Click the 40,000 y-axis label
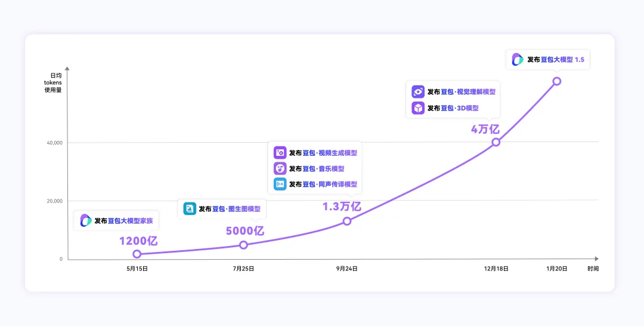The height and width of the screenshot is (326, 644). (x=53, y=143)
